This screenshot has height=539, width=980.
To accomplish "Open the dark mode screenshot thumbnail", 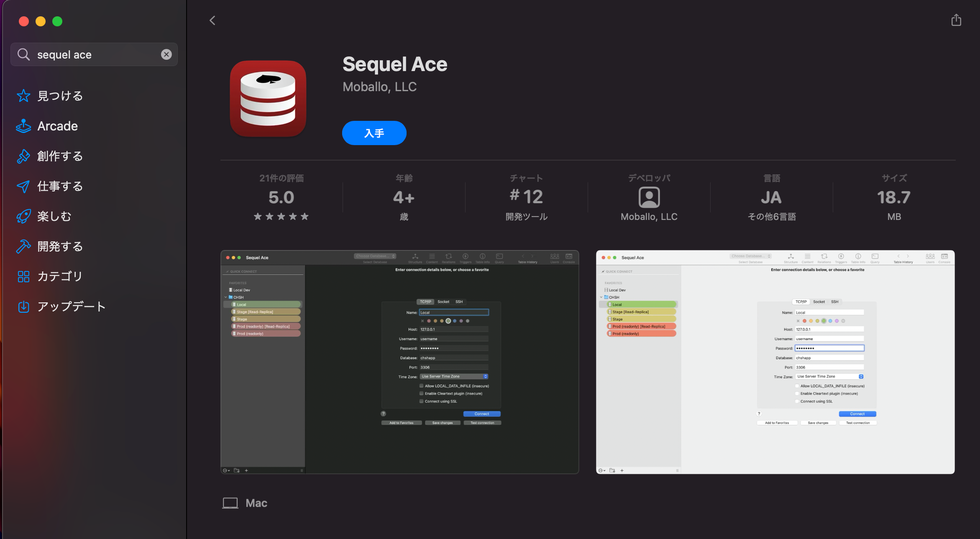I will 399,362.
